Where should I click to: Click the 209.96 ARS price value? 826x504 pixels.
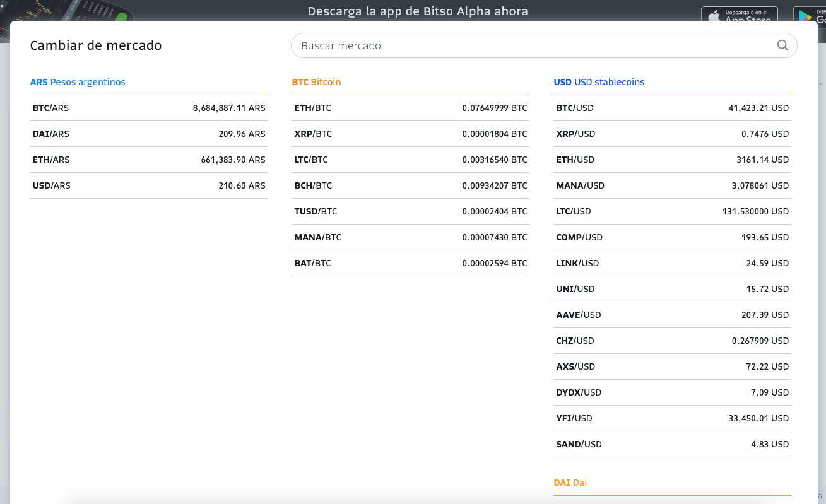[242, 134]
